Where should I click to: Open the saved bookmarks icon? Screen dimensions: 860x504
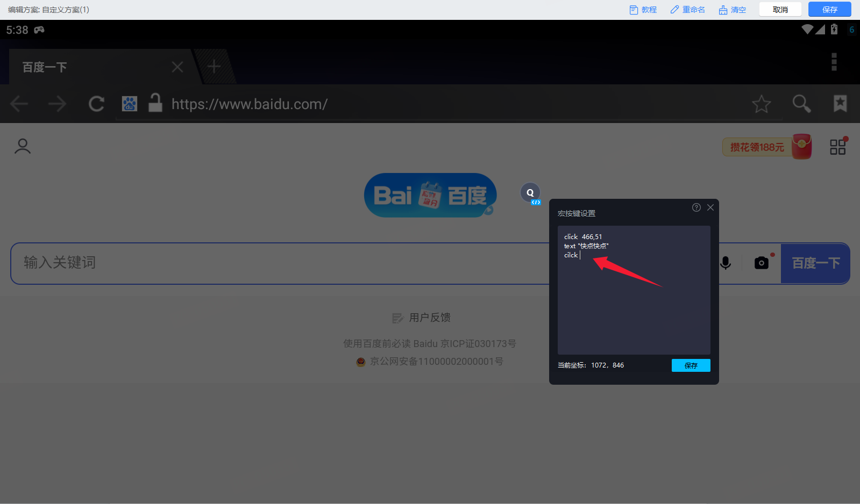[840, 103]
